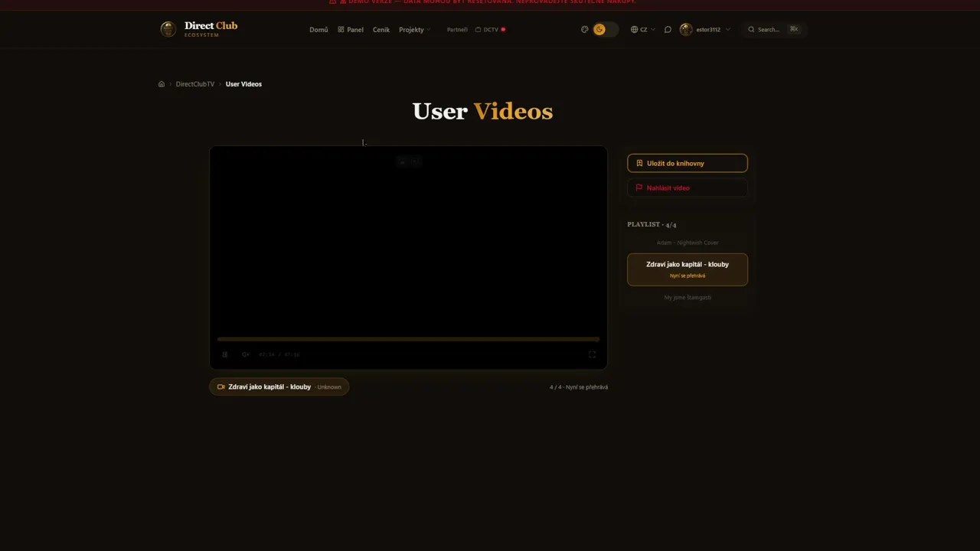Screen dimensions: 980x551
Task: Toggle the video mute speaker icon
Action: coord(245,354)
